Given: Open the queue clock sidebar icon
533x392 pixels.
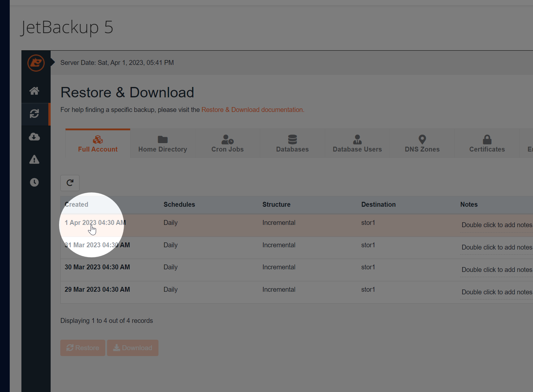Looking at the screenshot, I should pyautogui.click(x=34, y=182).
